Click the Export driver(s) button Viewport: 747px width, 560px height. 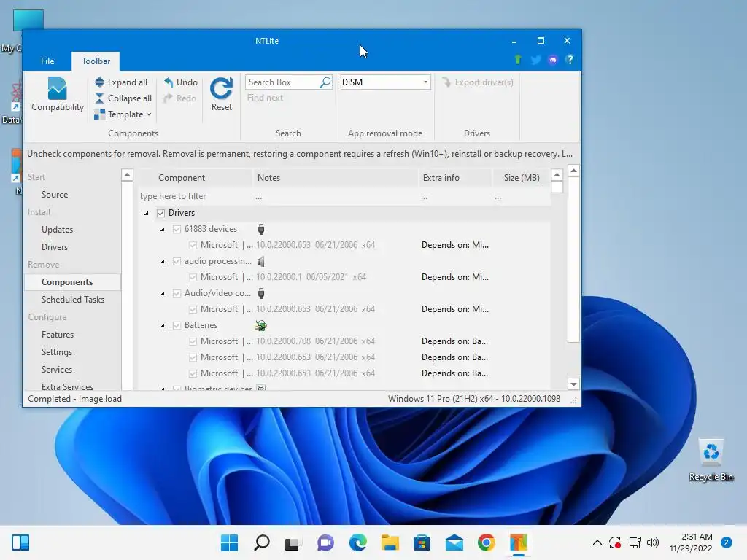coord(477,82)
